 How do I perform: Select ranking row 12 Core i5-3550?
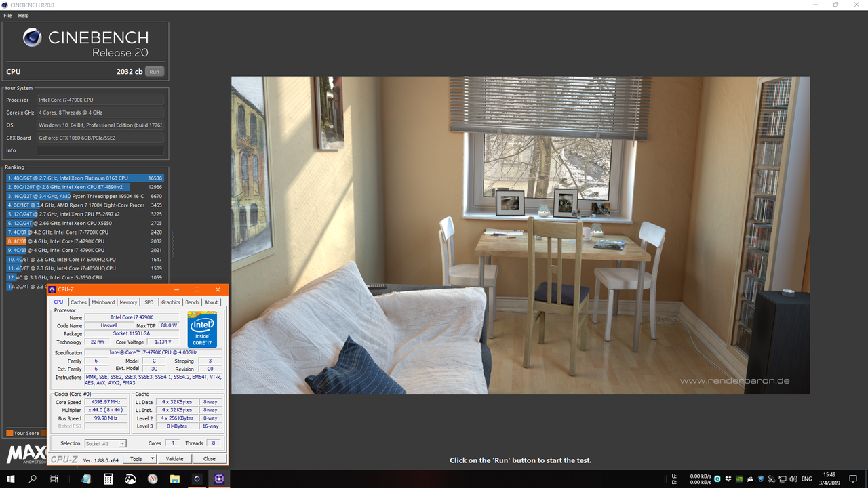click(85, 277)
